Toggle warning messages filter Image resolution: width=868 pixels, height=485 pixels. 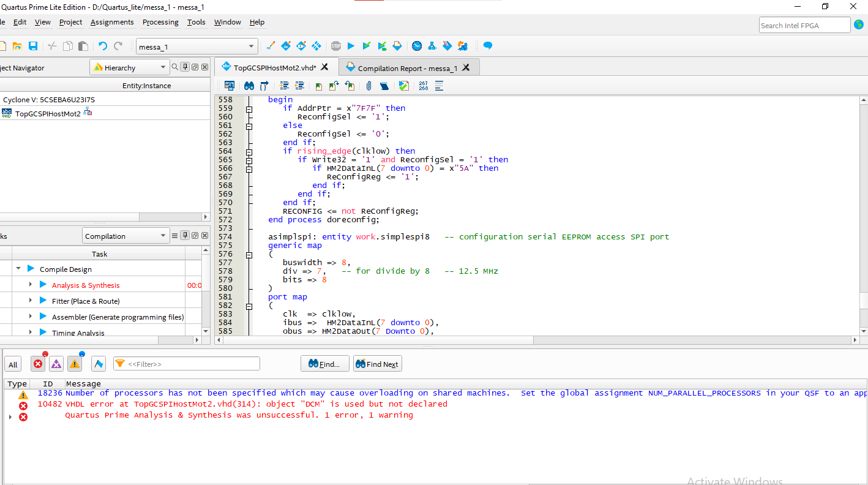[75, 364]
